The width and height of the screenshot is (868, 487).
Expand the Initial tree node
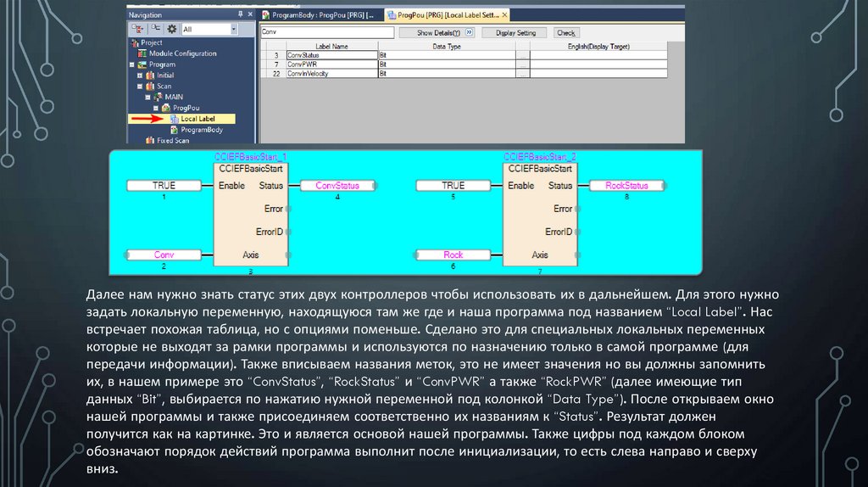140,76
